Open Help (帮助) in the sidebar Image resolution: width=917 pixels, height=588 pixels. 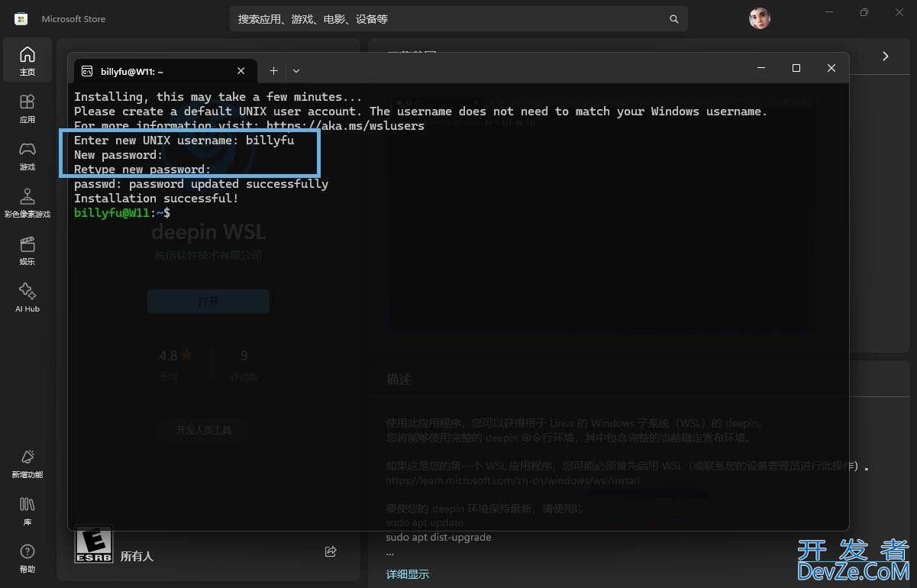[x=27, y=557]
